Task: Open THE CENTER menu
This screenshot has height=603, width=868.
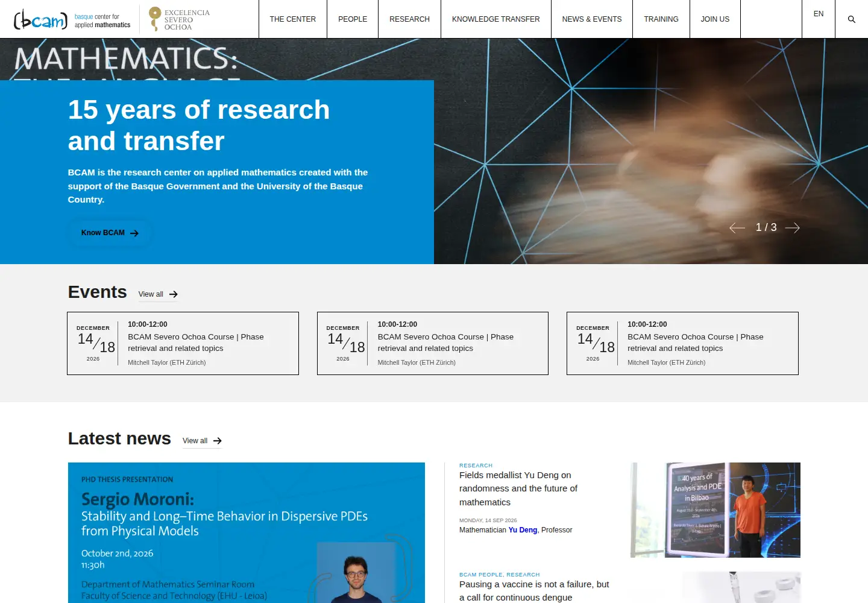Action: [x=293, y=19]
